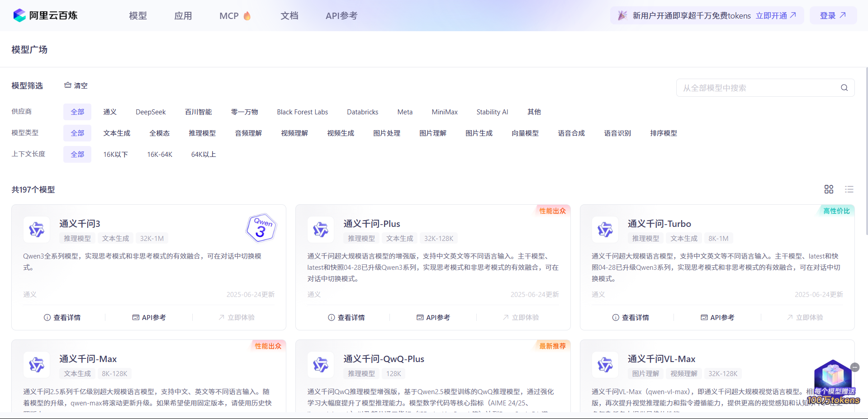Filter provider by MiniMax
868x419 pixels.
pos(445,112)
